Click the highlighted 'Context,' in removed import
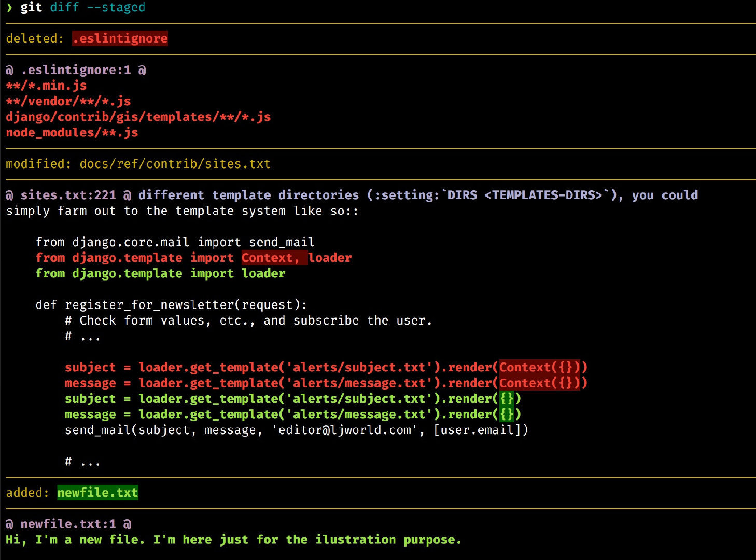The image size is (756, 560). (x=270, y=258)
